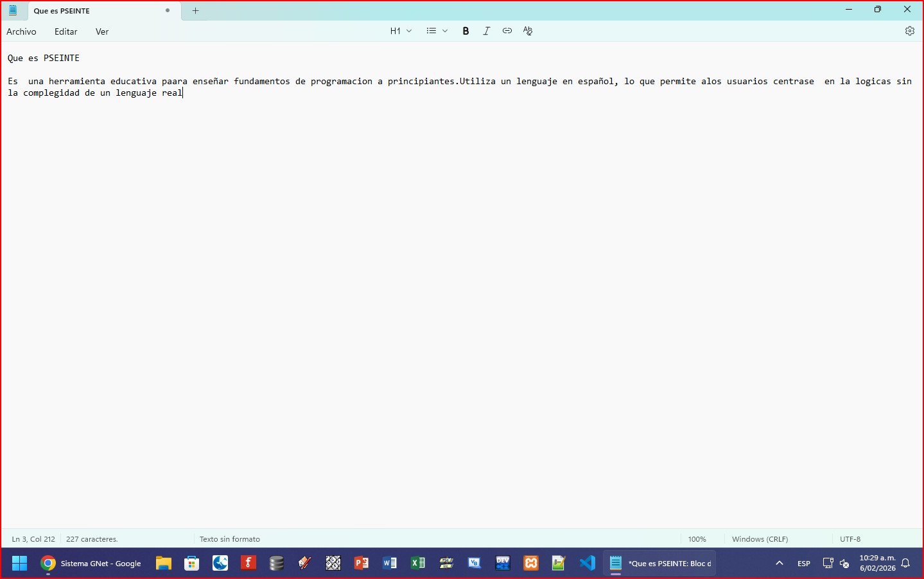Click the 'Texto sin formato' status bar toggle
Image resolution: width=924 pixels, height=579 pixels.
click(x=230, y=539)
